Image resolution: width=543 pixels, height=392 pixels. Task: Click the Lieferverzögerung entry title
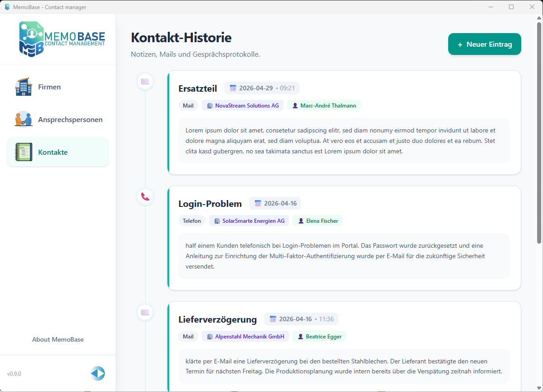pyautogui.click(x=217, y=319)
